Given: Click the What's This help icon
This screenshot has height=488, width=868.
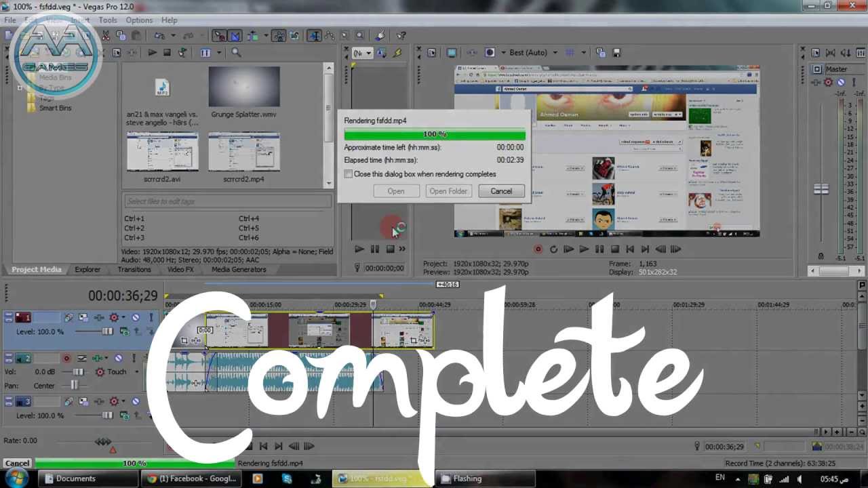Looking at the screenshot, I should pos(401,35).
